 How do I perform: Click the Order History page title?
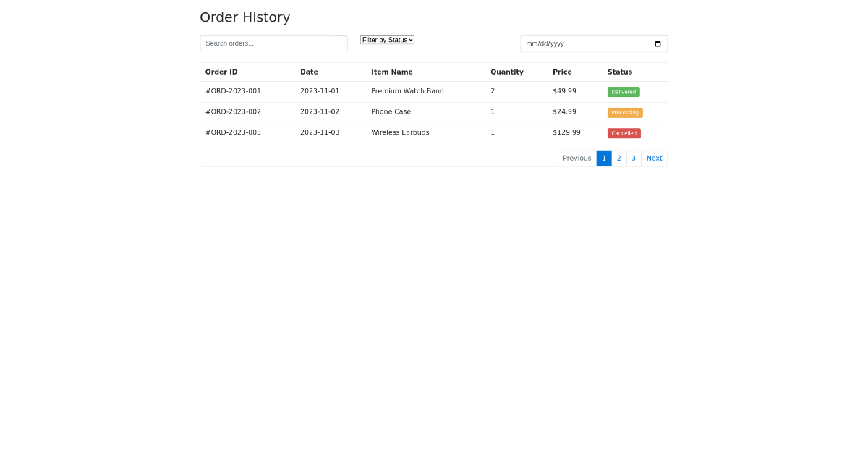[244, 17]
